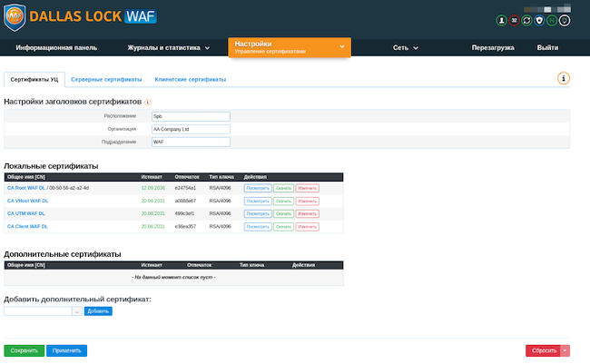The width and height of the screenshot is (590, 364).
Task: Select the Сертификаты УЦ tab
Action: tap(34, 79)
